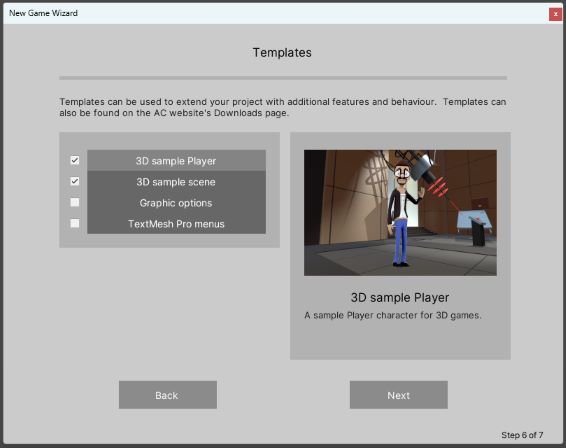Enable the TextMesh Pro menus checkbox

(x=75, y=223)
